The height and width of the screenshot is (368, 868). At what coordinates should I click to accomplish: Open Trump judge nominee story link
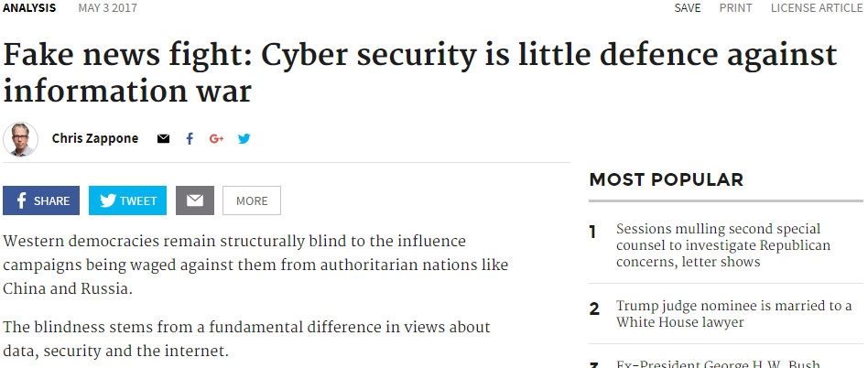(734, 314)
